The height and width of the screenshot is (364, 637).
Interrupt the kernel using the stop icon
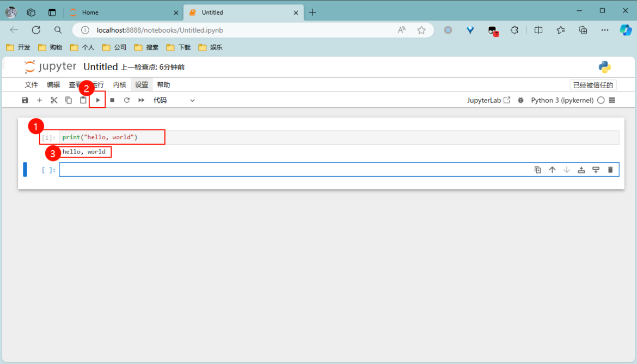click(x=112, y=100)
